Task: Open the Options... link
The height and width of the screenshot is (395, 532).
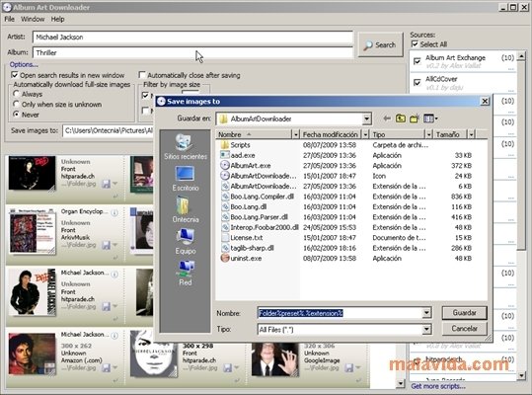Action: pyautogui.click(x=24, y=64)
